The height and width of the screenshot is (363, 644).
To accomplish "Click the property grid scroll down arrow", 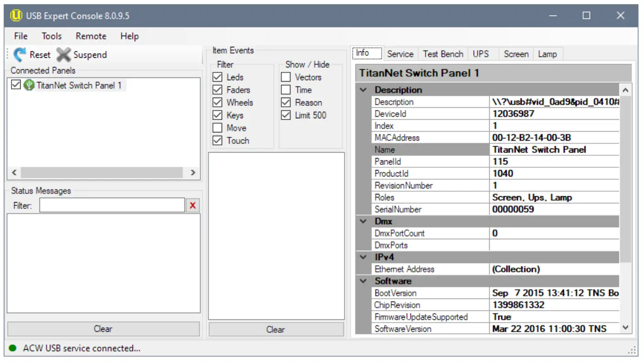I will [x=626, y=328].
